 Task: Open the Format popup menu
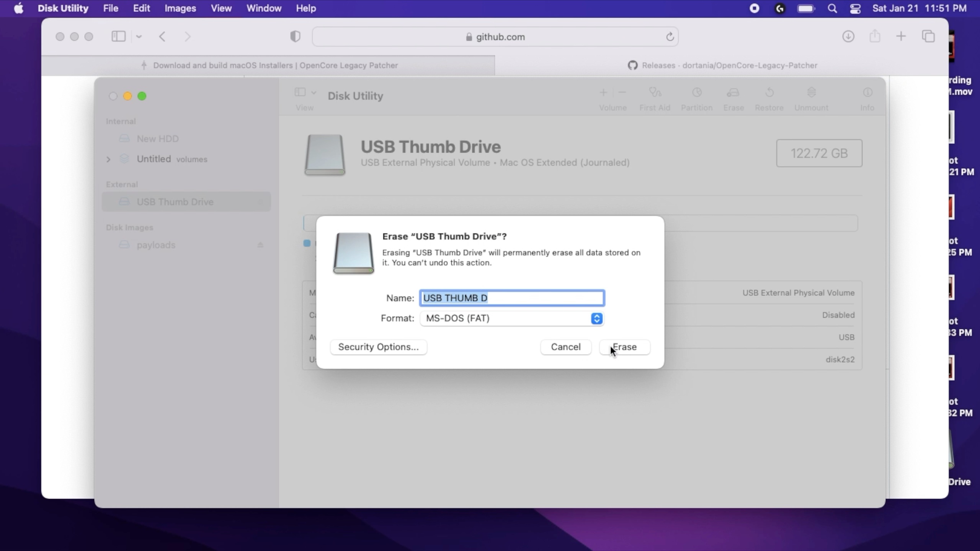pos(512,318)
